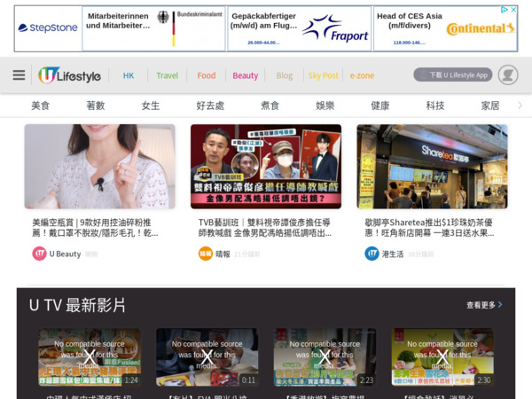This screenshot has height=399, width=532.
Task: Play the 0:11 video thumbnail
Action: pos(207,357)
